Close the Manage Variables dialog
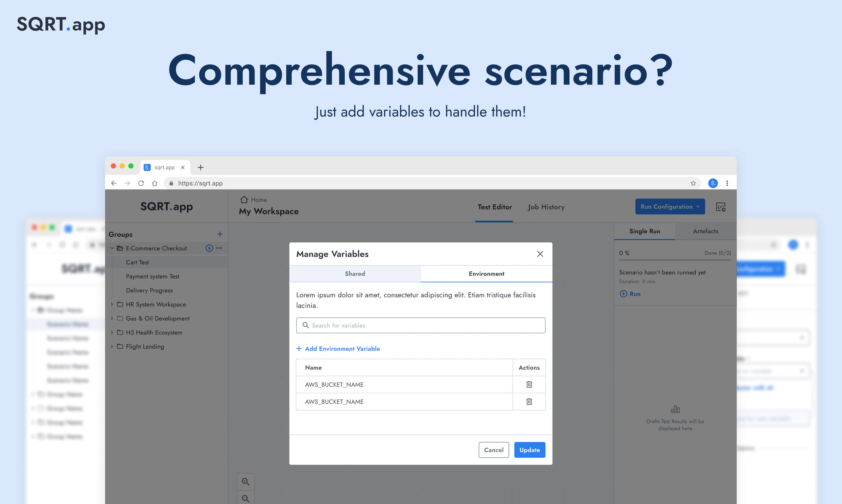Image resolution: width=842 pixels, height=504 pixels. (x=540, y=254)
